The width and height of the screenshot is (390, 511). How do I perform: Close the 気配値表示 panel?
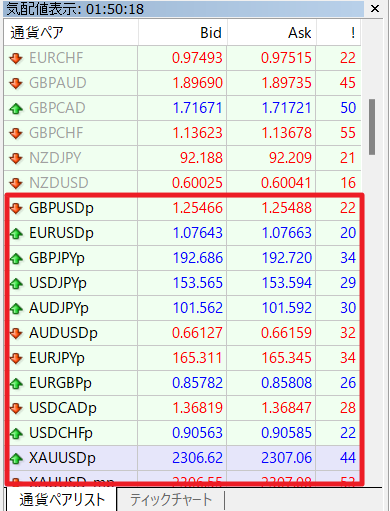point(375,8)
